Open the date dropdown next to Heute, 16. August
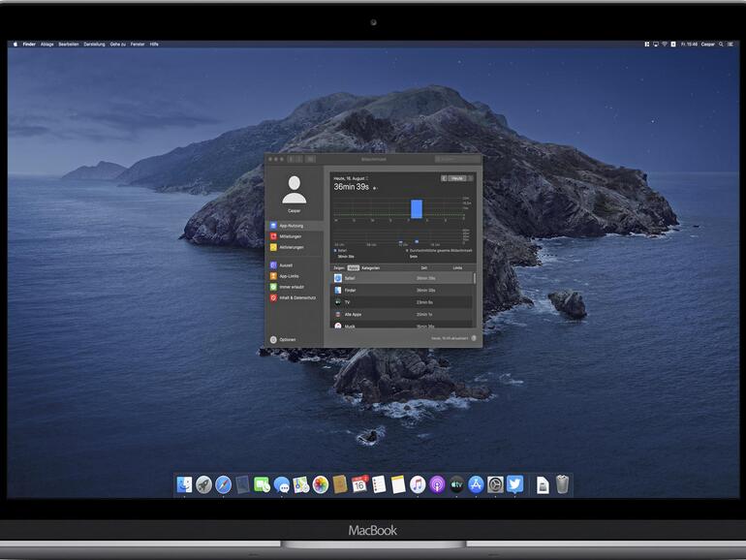 point(367,178)
